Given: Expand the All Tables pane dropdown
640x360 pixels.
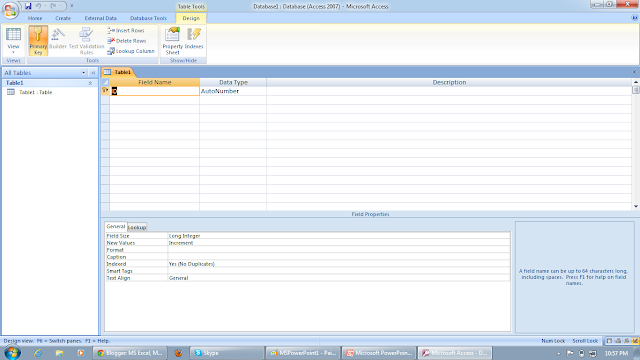Looking at the screenshot, I should click(83, 73).
